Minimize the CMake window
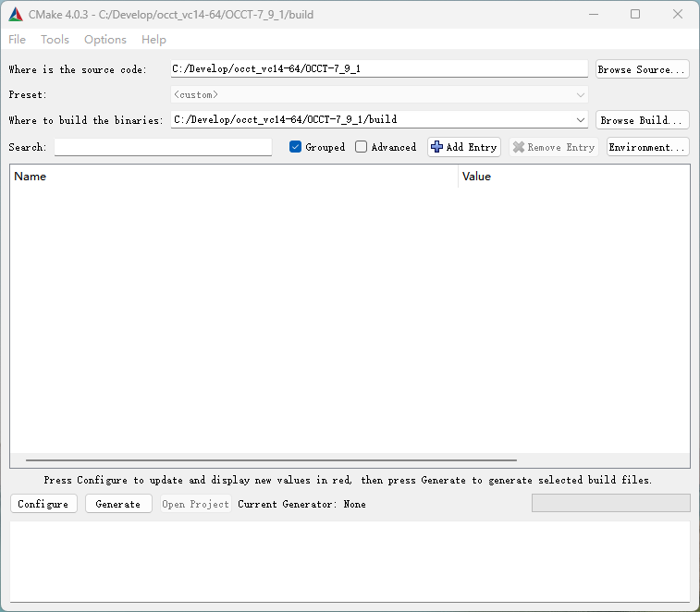The image size is (700, 612). 594,14
